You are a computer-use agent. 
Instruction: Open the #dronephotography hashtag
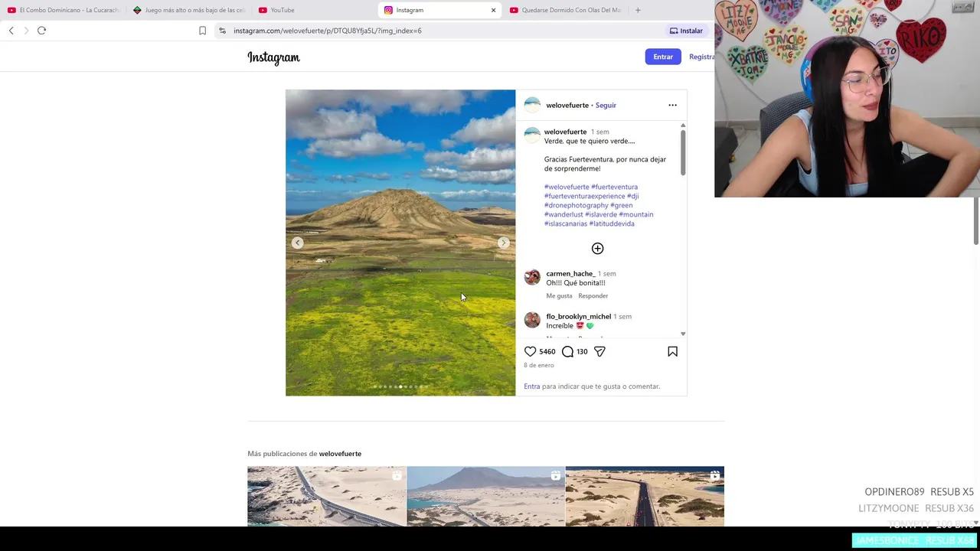point(576,205)
